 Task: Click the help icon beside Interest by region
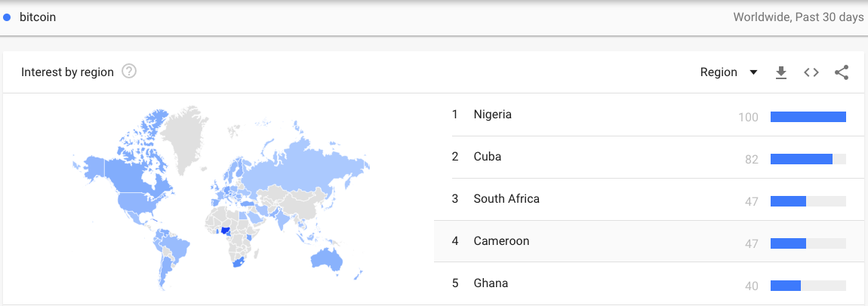click(x=129, y=72)
